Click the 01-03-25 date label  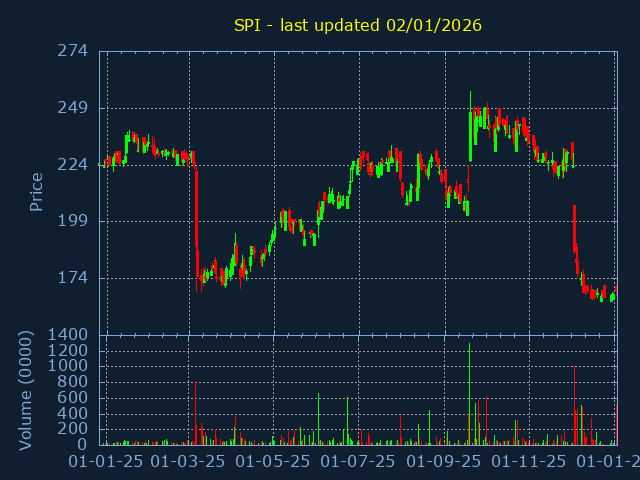tap(189, 462)
